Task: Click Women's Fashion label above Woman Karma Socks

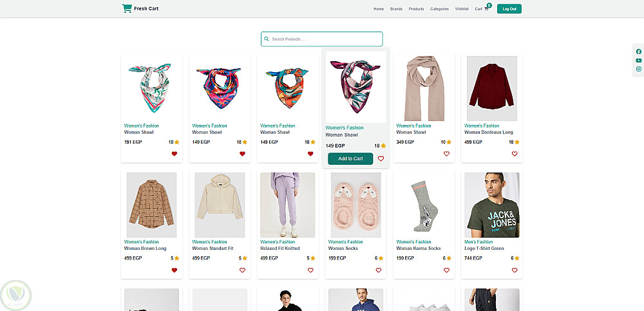Action: 413,242
